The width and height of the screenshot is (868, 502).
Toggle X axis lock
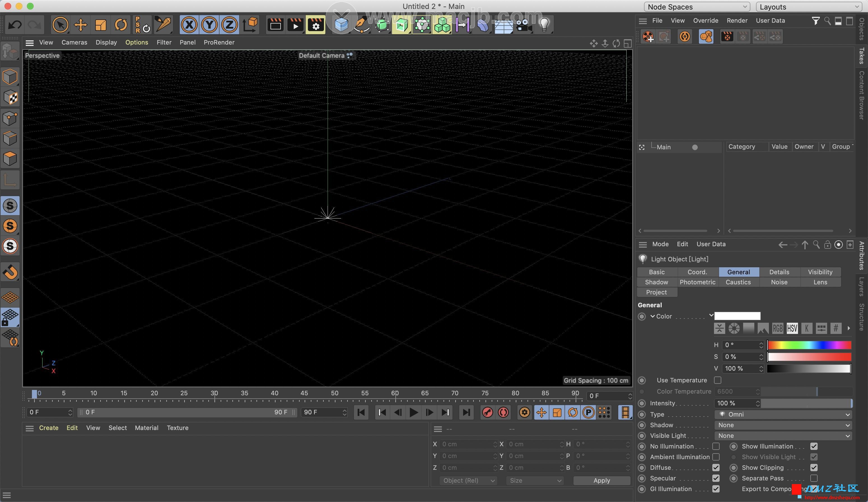(x=189, y=25)
